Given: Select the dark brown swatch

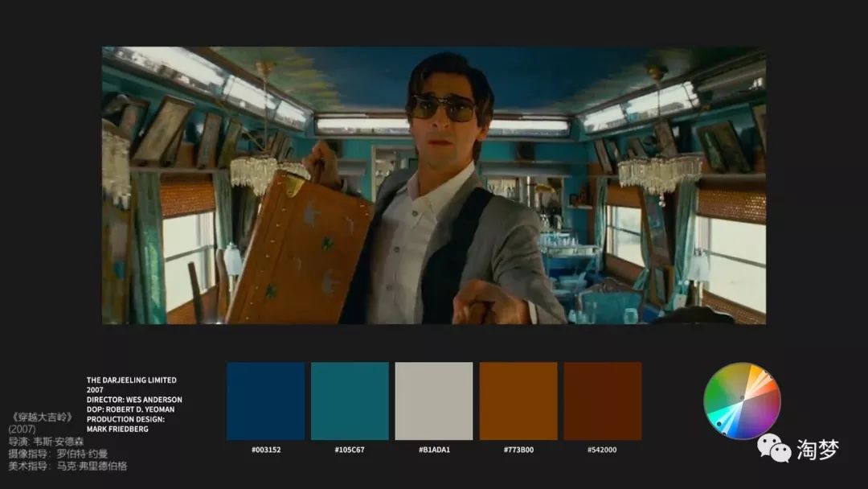Looking at the screenshot, I should (x=602, y=401).
